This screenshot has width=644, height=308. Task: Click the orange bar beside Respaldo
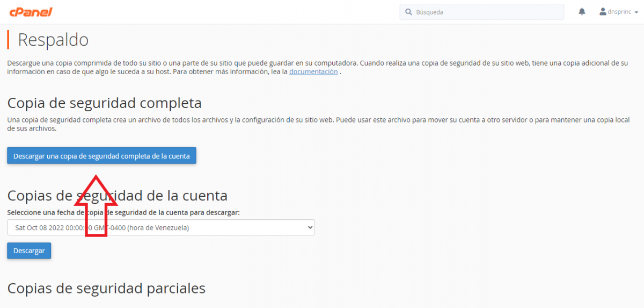click(8, 40)
